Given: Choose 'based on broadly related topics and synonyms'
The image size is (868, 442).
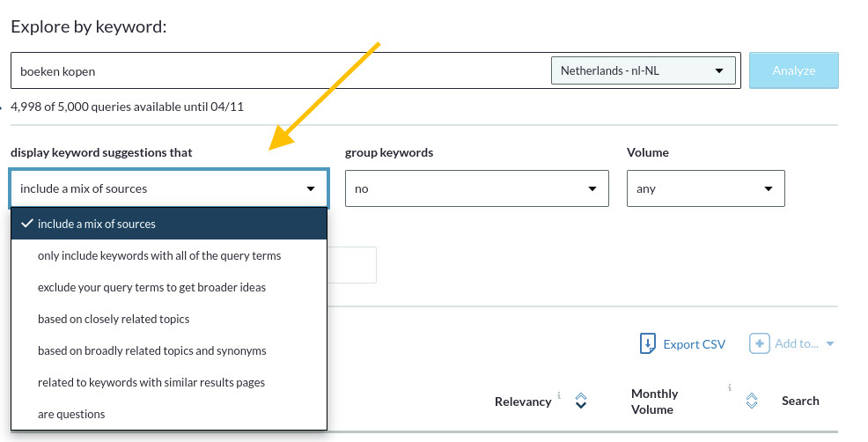Looking at the screenshot, I should [x=151, y=350].
